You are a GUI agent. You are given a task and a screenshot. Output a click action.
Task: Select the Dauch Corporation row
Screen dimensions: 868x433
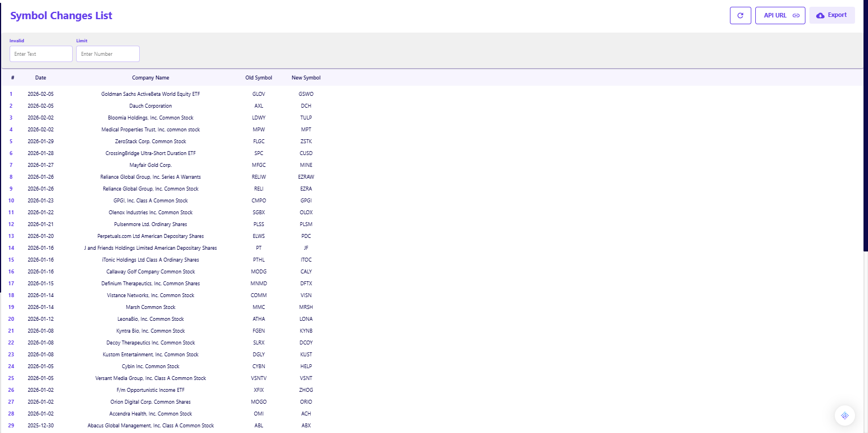click(150, 106)
